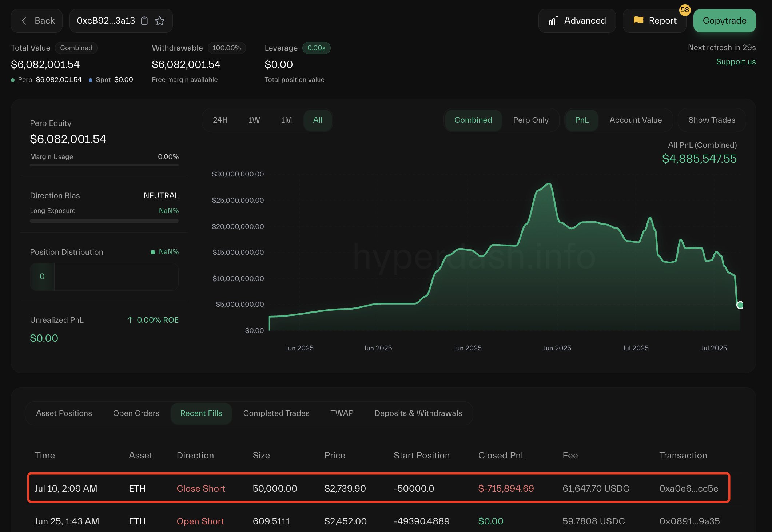Screen dimensions: 772x532
Task: Click the Margin Usage progress bar
Action: tap(104, 165)
